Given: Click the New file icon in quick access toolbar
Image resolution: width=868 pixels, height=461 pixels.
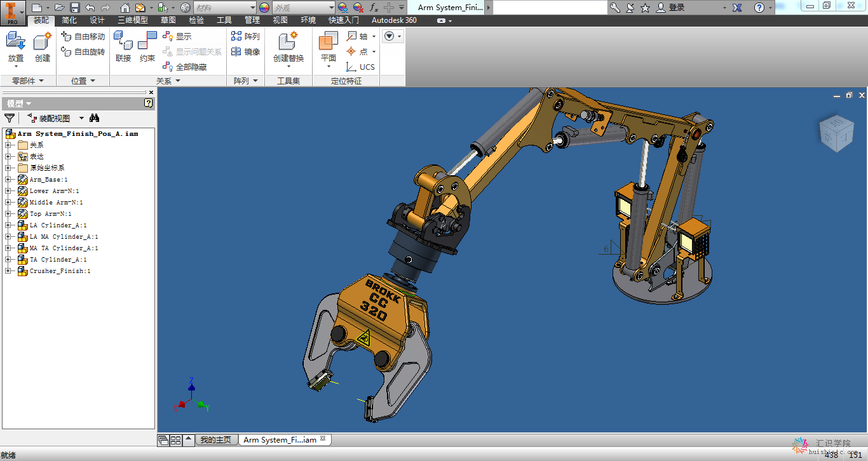Looking at the screenshot, I should tap(36, 8).
